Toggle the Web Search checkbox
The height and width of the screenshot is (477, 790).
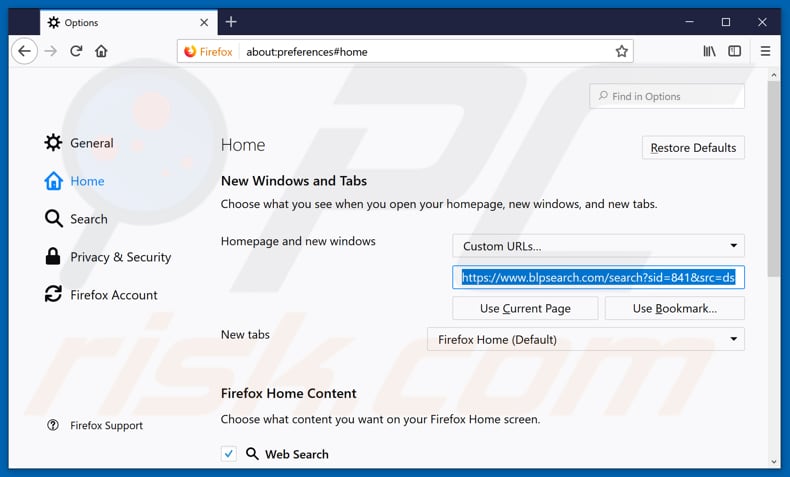(x=229, y=454)
